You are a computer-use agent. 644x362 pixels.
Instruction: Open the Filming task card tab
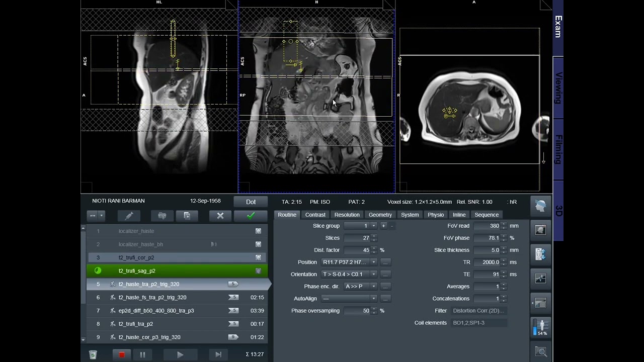click(558, 149)
